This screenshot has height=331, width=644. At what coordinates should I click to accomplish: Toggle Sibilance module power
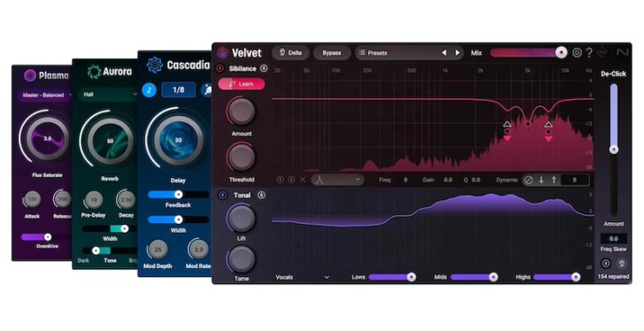click(x=220, y=68)
